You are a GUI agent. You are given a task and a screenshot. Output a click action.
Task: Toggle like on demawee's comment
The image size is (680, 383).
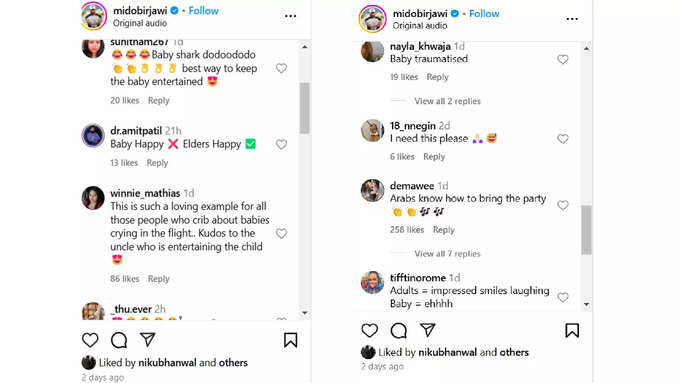(x=563, y=205)
